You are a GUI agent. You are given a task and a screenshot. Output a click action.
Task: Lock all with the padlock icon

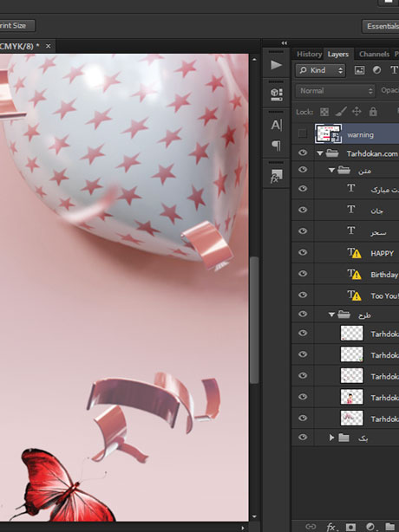coord(373,111)
